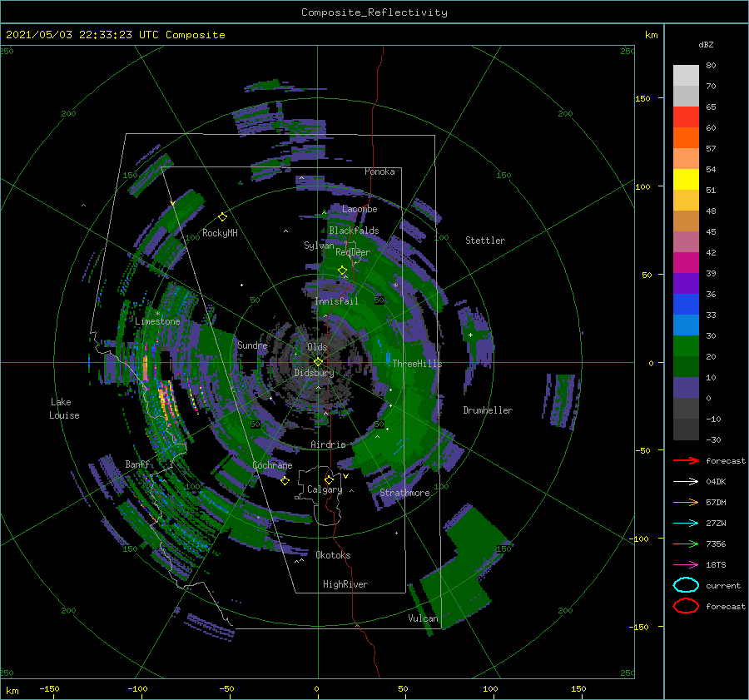Click the Strathmore city label
Image resolution: width=749 pixels, height=700 pixels.
[404, 493]
